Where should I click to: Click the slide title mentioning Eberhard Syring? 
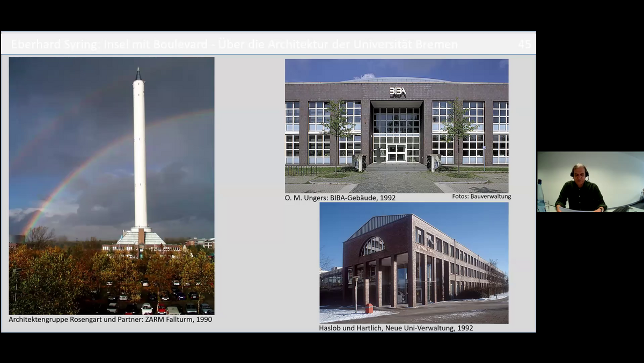pos(234,44)
